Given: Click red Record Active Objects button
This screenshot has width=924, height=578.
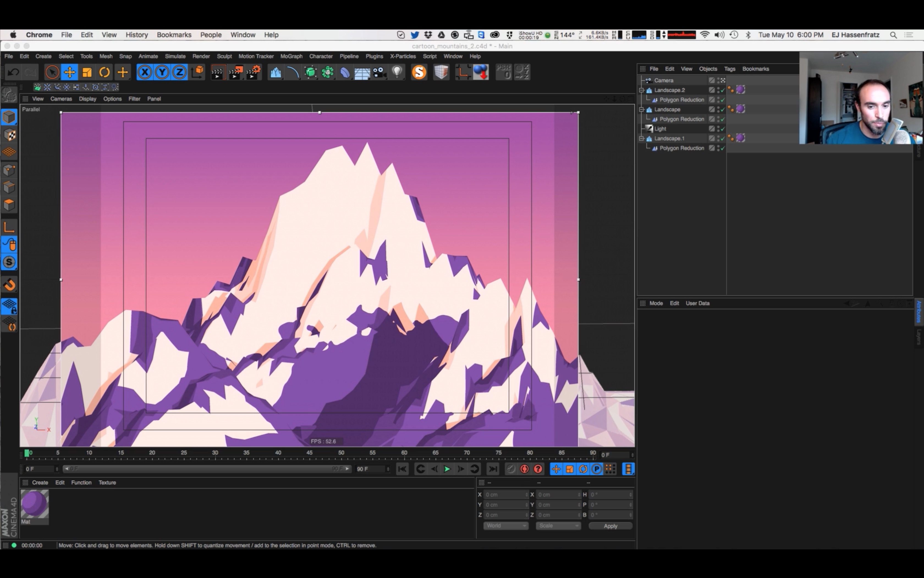Looking at the screenshot, I should (x=524, y=469).
